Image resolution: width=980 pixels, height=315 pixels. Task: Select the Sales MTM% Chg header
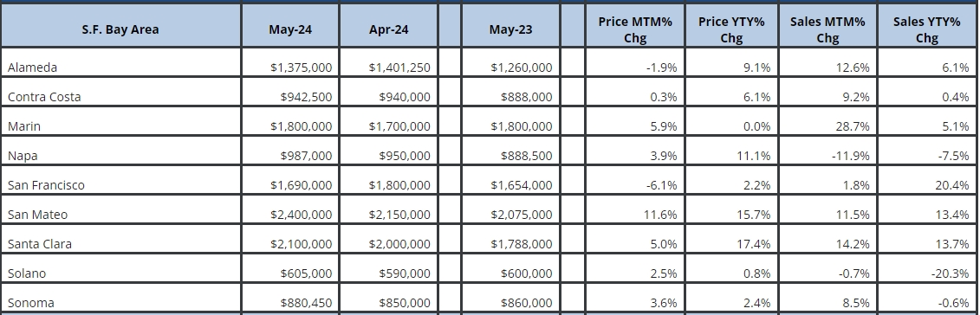pos(827,29)
